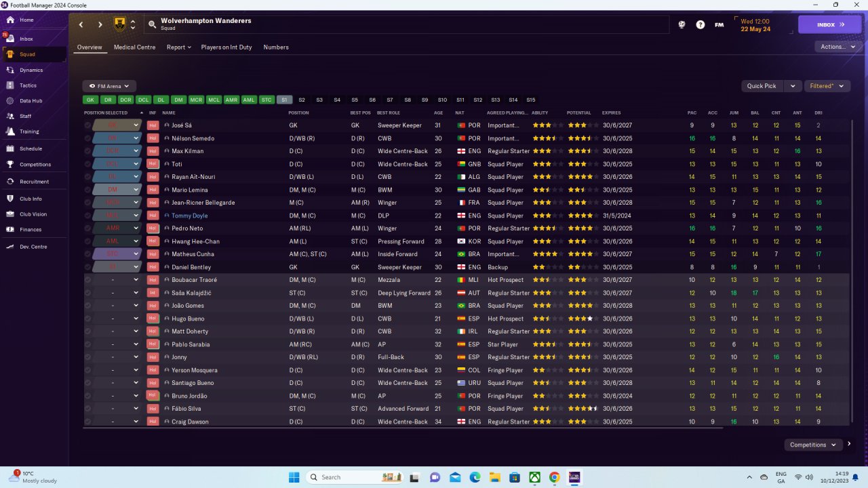This screenshot has height=488, width=868.
Task: Open position dropdown for Saša Kalajdžić
Action: (x=136, y=293)
